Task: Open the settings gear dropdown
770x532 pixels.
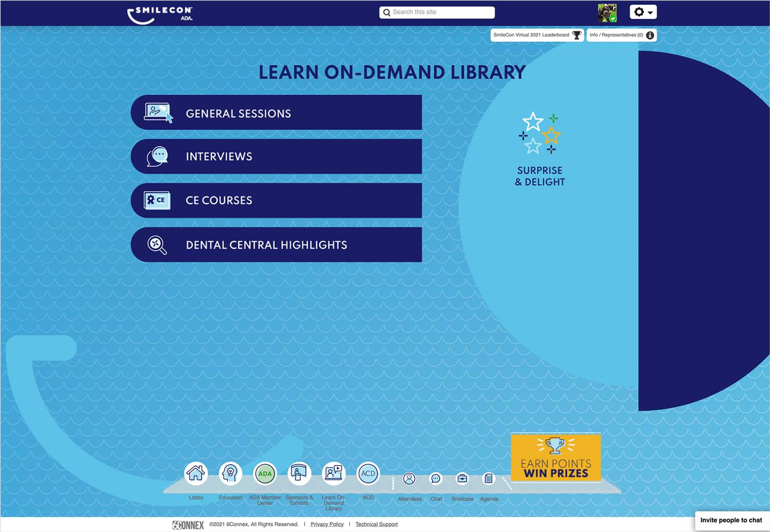Action: (x=643, y=12)
